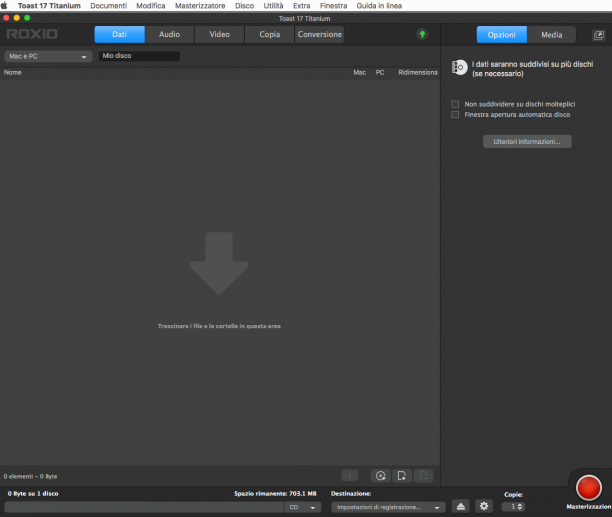Image resolution: width=612 pixels, height=517 pixels.
Task: Click the info 'i' button in bottom toolbar
Action: click(350, 476)
